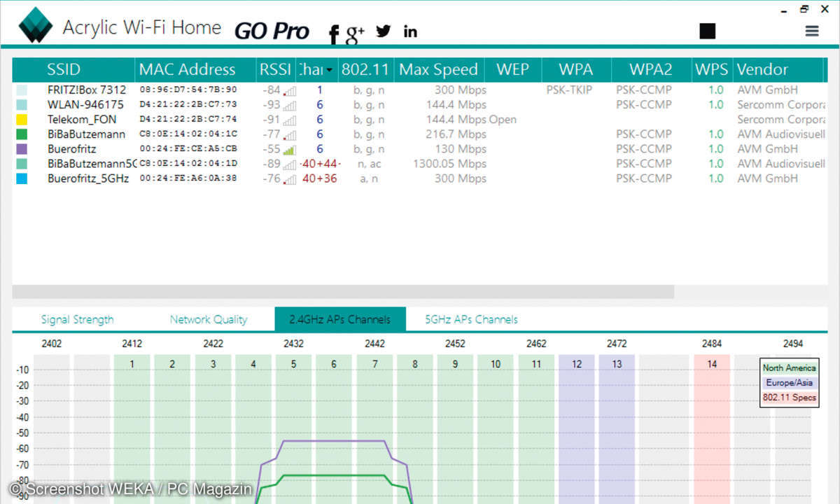Click the 802.11 Specs legend entry
Viewport: 840px width, 504px height.
(789, 398)
